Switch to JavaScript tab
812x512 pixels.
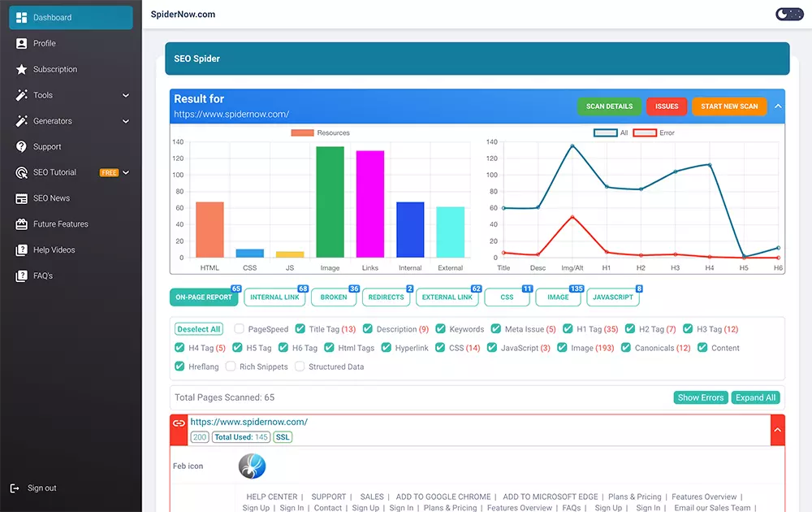pyautogui.click(x=612, y=297)
